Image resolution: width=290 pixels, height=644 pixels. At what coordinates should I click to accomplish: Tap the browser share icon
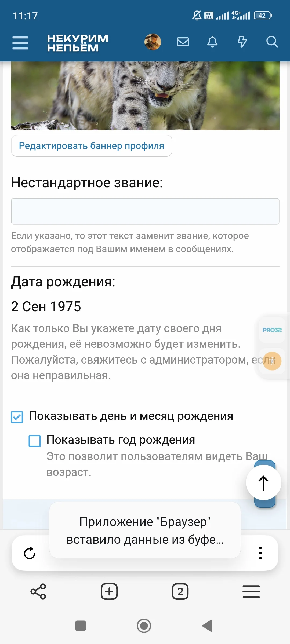(38, 591)
